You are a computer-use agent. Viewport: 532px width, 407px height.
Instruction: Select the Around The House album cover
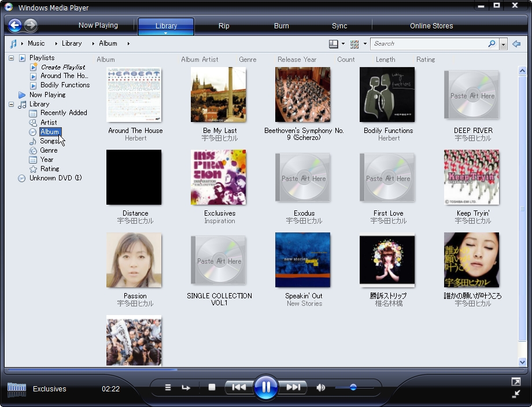[134, 95]
